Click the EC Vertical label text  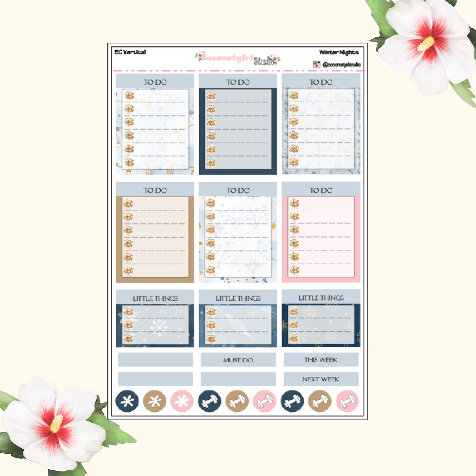point(130,52)
